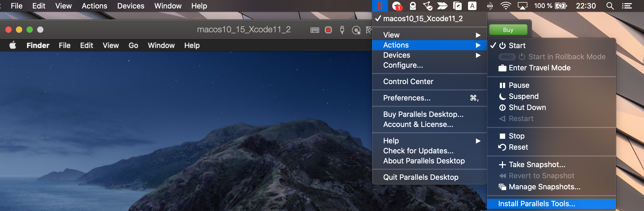Viewport: 644px width, 211px height.
Task: Click the Parallels pause-bars menu bar icon
Action: (x=380, y=6)
